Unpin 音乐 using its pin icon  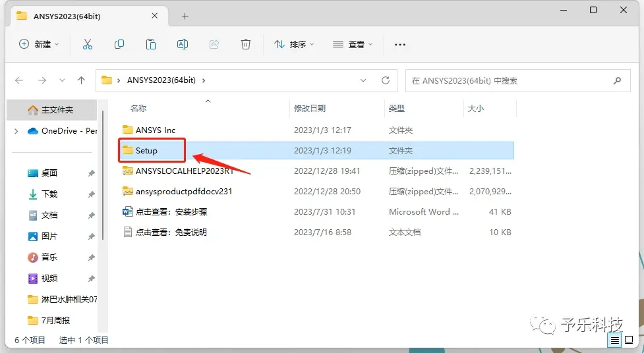91,258
